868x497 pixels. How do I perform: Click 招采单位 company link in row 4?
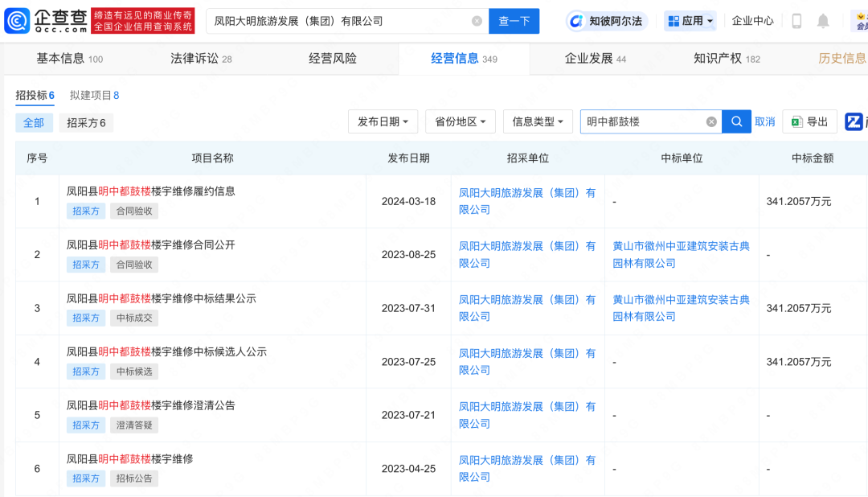coord(527,362)
